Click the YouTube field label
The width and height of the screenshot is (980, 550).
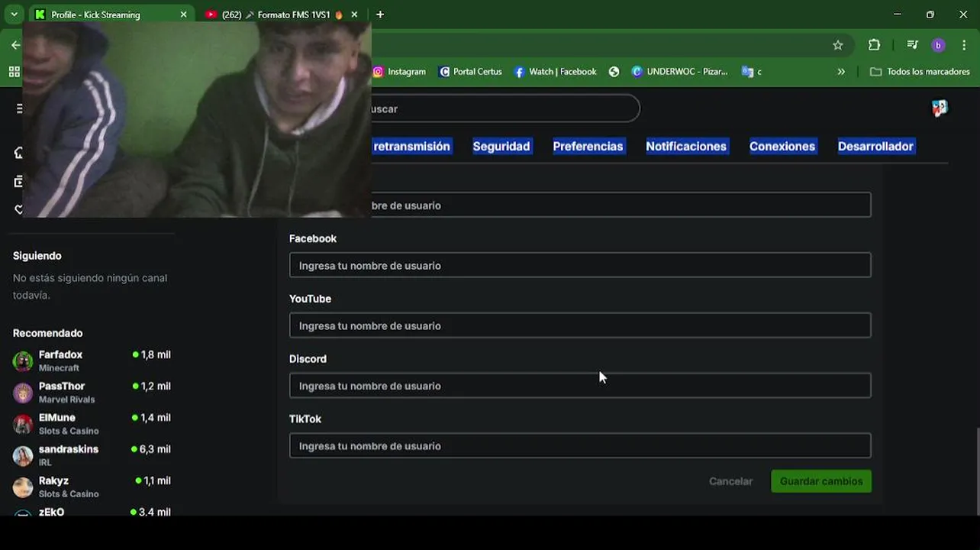pyautogui.click(x=310, y=299)
